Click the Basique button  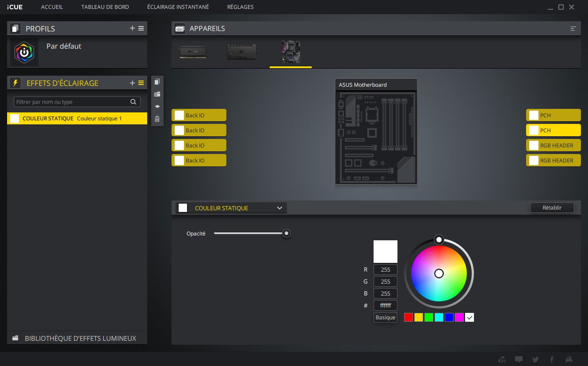tap(386, 317)
